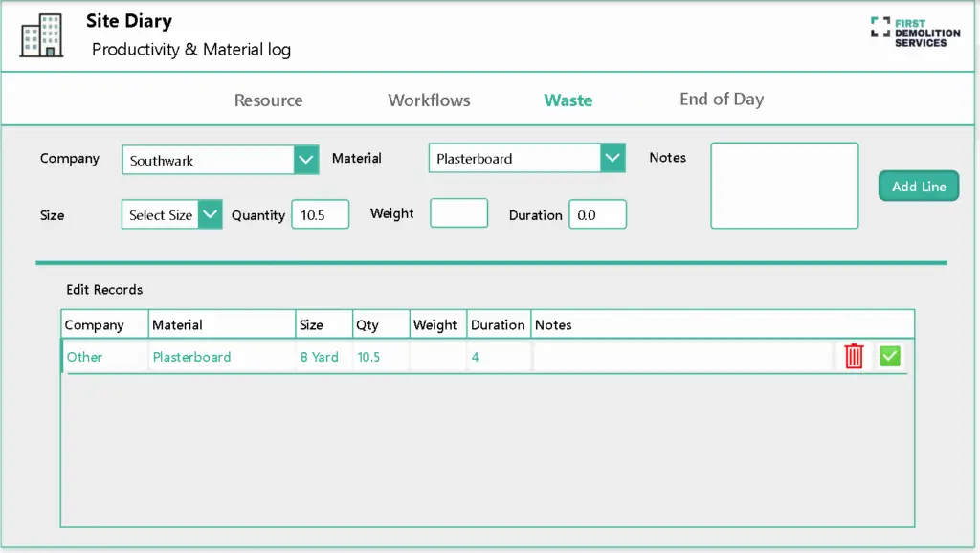Click the Duration value 4 in record row
The image size is (980, 553).
coord(476,357)
